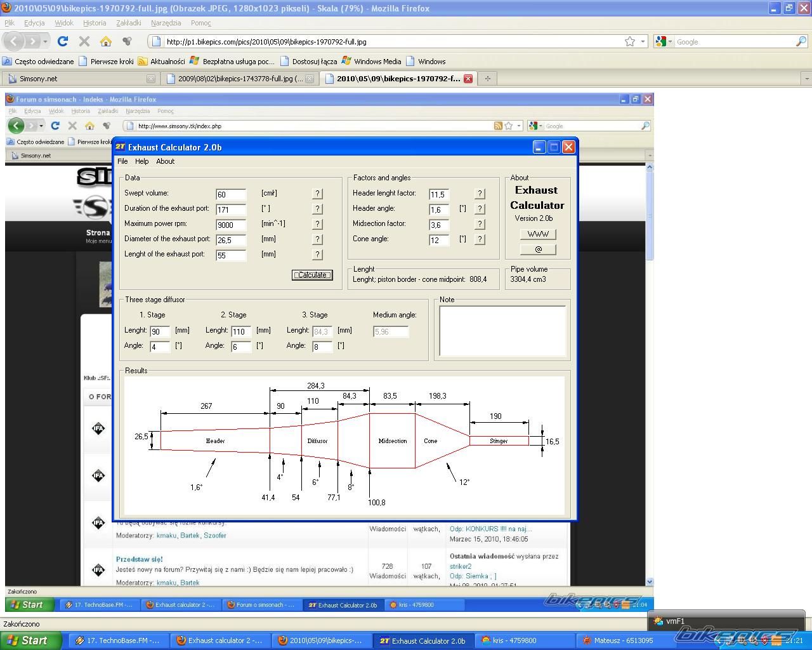Open the Windows Media bookmark
812x650 pixels.
click(x=371, y=62)
